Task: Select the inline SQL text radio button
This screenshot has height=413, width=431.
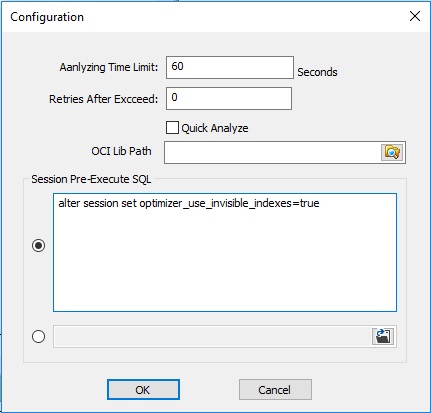Action: pyautogui.click(x=38, y=246)
